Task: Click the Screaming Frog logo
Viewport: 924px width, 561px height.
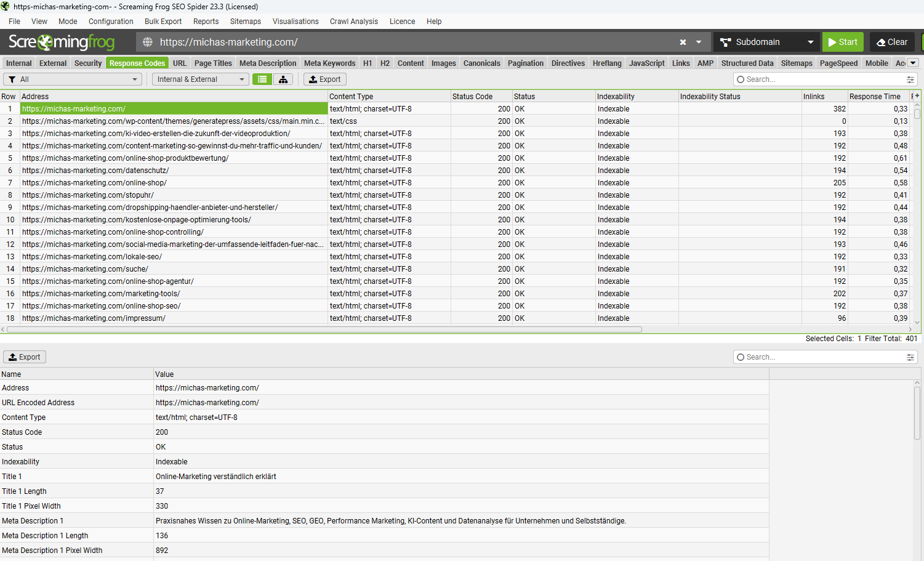Action: coord(62,42)
